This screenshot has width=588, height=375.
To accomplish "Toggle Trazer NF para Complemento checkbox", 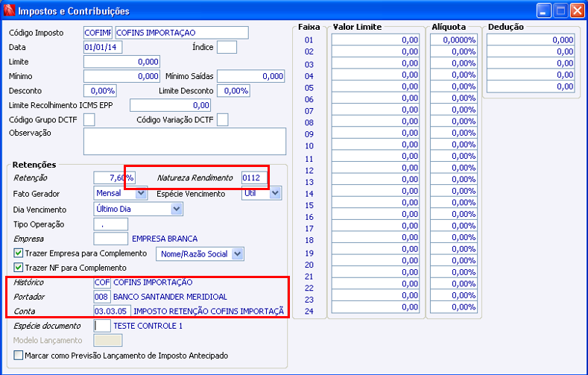I will (x=18, y=268).
